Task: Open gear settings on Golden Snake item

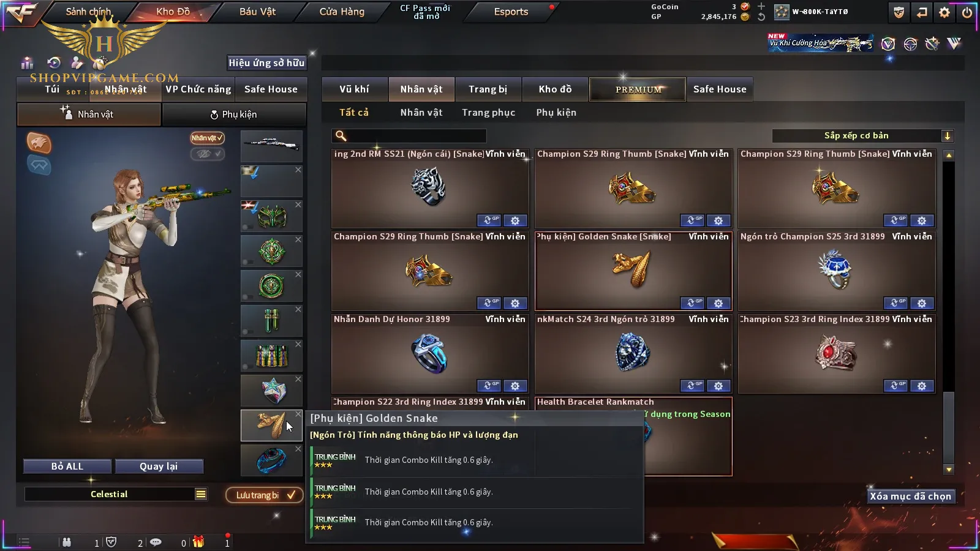Action: click(x=718, y=303)
